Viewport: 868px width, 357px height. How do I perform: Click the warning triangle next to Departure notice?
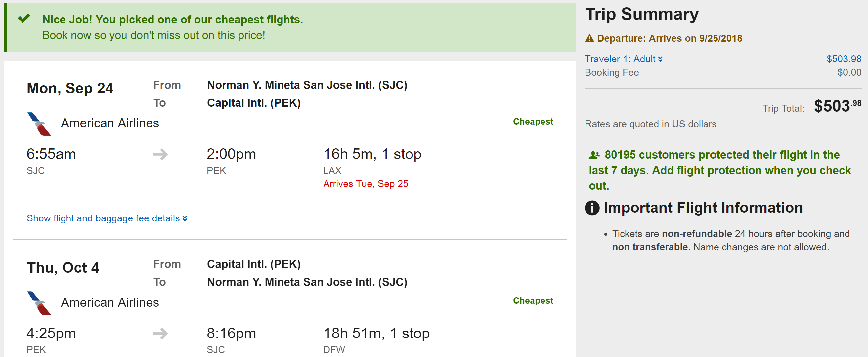click(x=589, y=38)
